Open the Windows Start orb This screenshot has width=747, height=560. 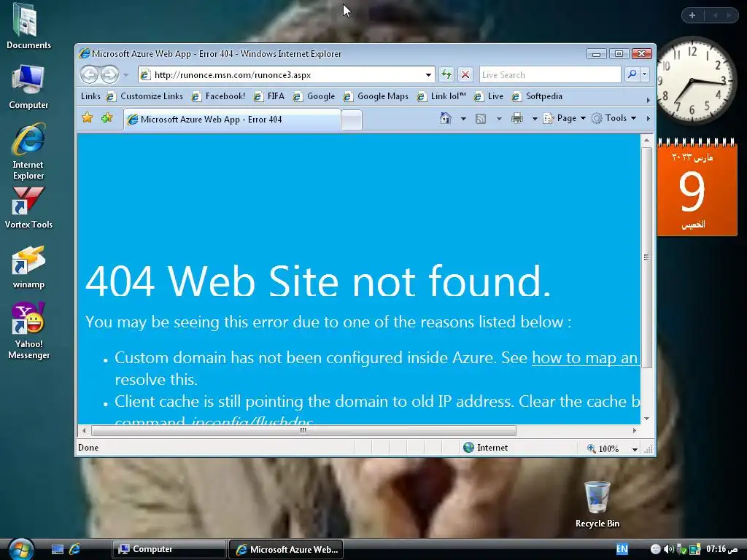tap(21, 549)
